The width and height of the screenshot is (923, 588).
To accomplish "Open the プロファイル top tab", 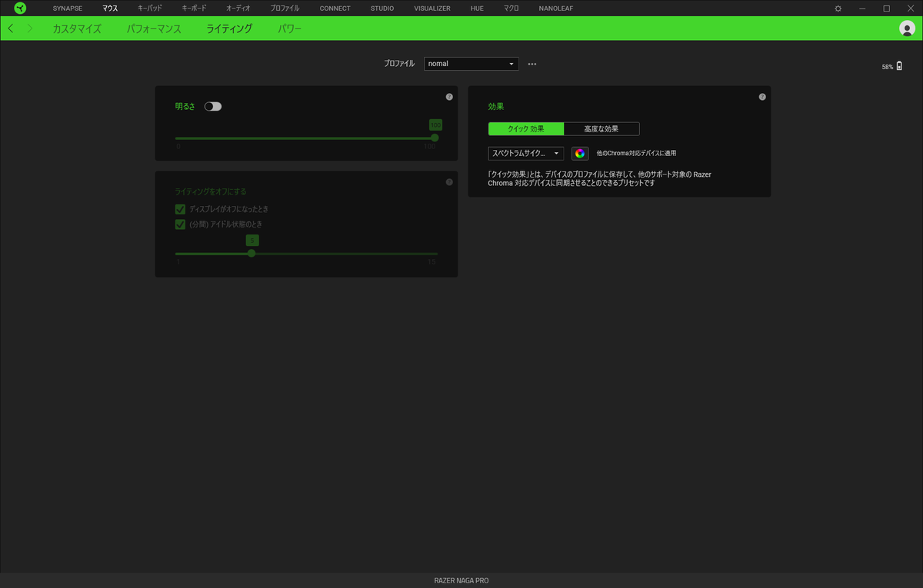I will pos(285,8).
